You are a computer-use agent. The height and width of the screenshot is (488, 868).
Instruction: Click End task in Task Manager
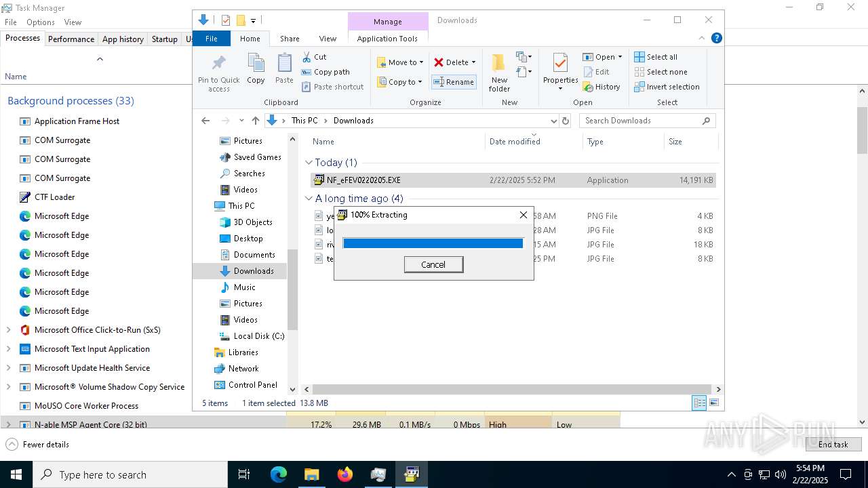click(x=833, y=445)
